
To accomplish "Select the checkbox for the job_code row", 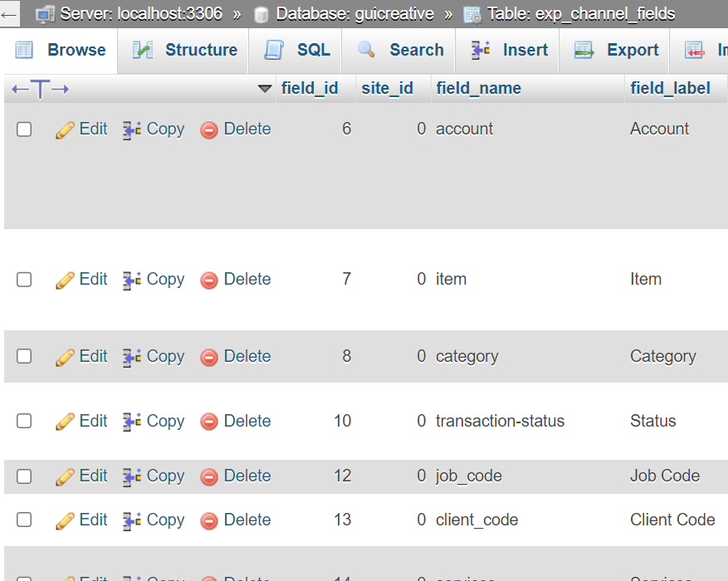I will [24, 476].
